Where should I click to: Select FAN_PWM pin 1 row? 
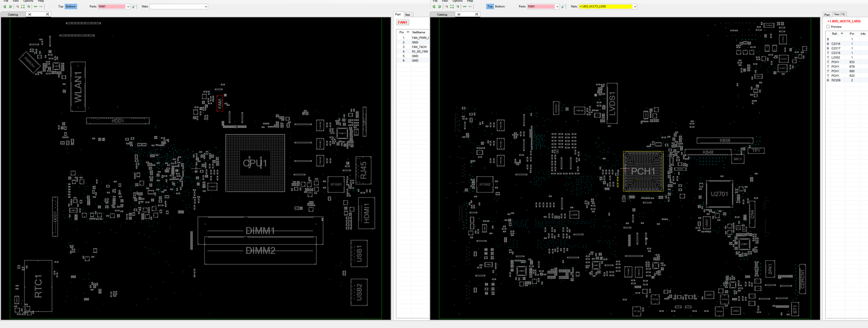click(x=413, y=38)
